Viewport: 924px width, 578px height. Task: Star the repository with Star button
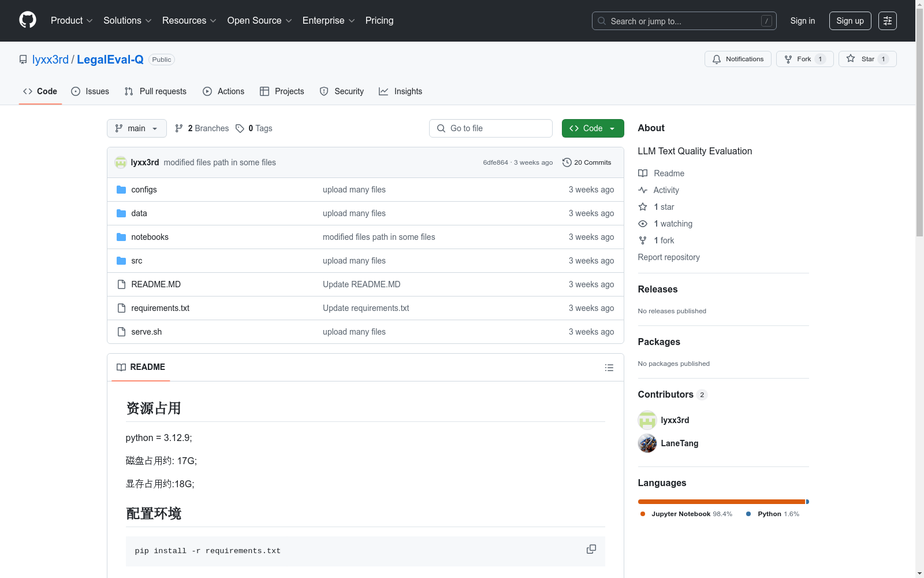867,59
